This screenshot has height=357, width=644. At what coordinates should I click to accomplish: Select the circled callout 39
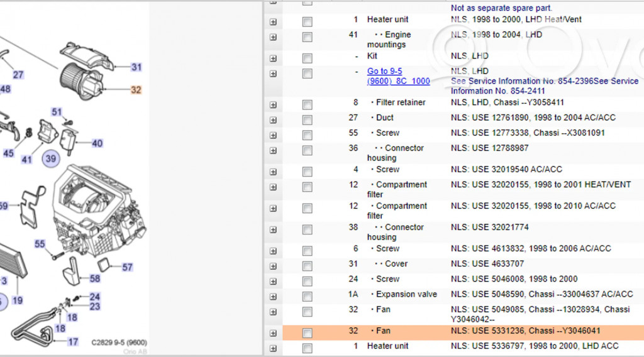(50, 159)
